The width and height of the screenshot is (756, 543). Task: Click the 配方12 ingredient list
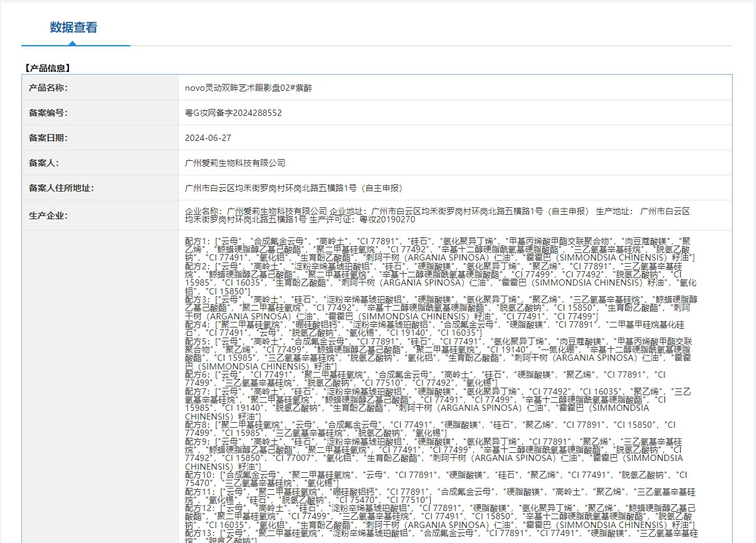point(440,517)
